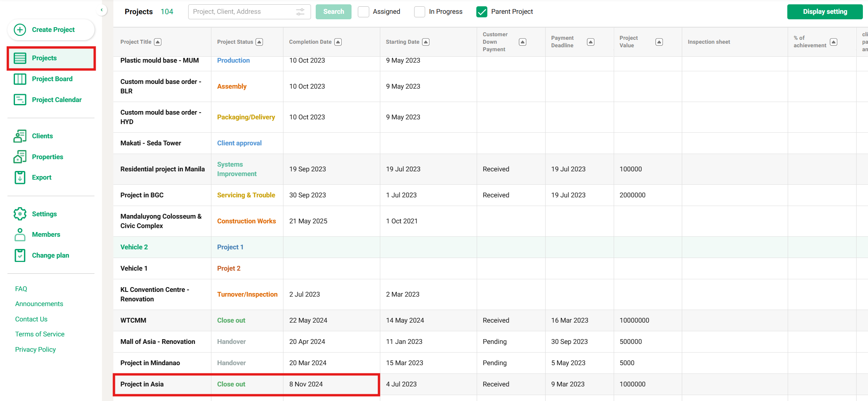Open search filter options icon

click(x=300, y=12)
